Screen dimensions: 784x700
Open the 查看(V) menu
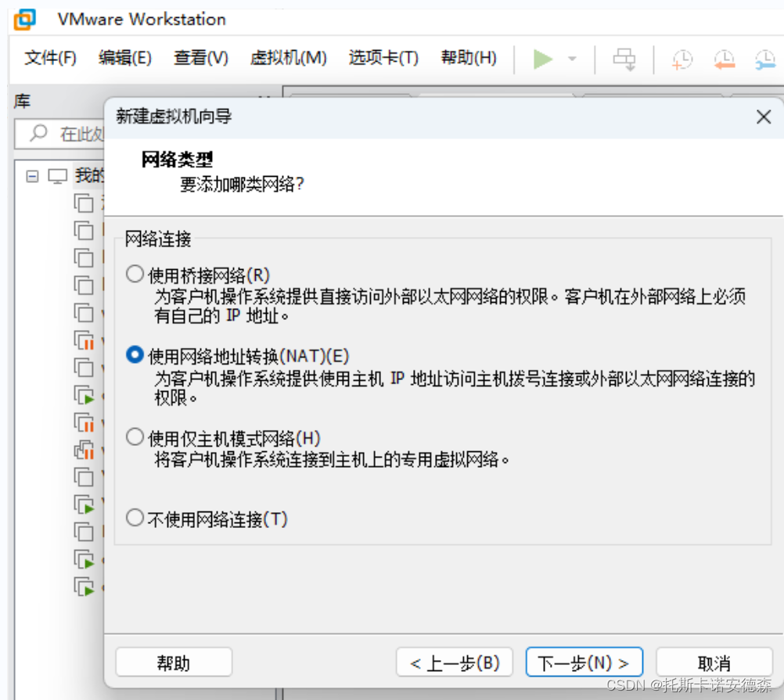tap(200, 58)
